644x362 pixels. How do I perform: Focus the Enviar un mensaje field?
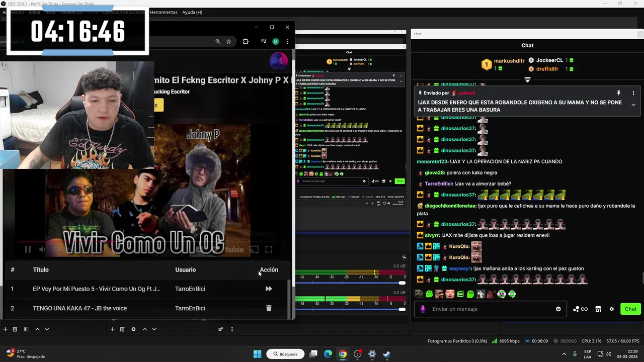pos(491,309)
